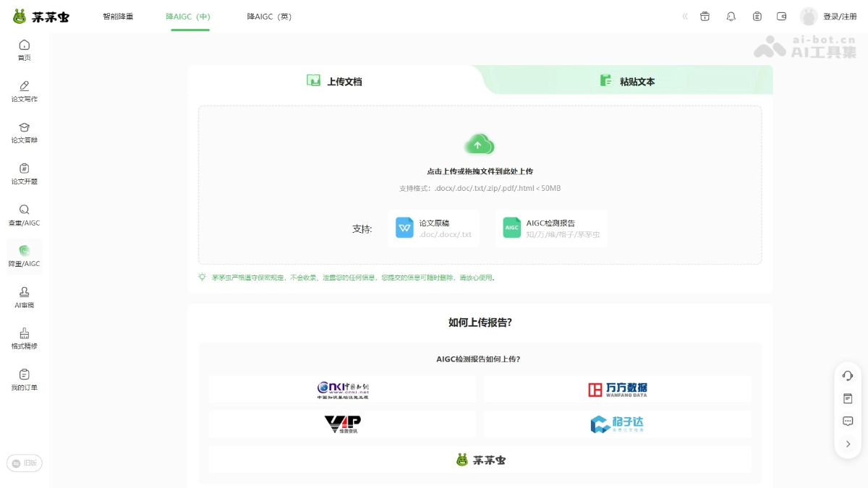Click the wallet icon in the header
Viewport: 868px width, 488px height.
(783, 16)
